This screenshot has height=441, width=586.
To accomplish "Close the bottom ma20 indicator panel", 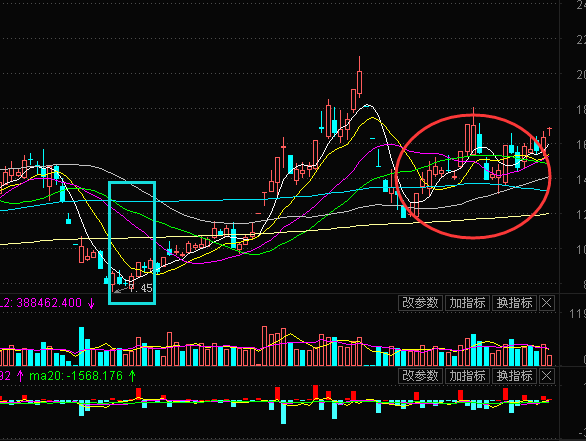I will (546, 376).
